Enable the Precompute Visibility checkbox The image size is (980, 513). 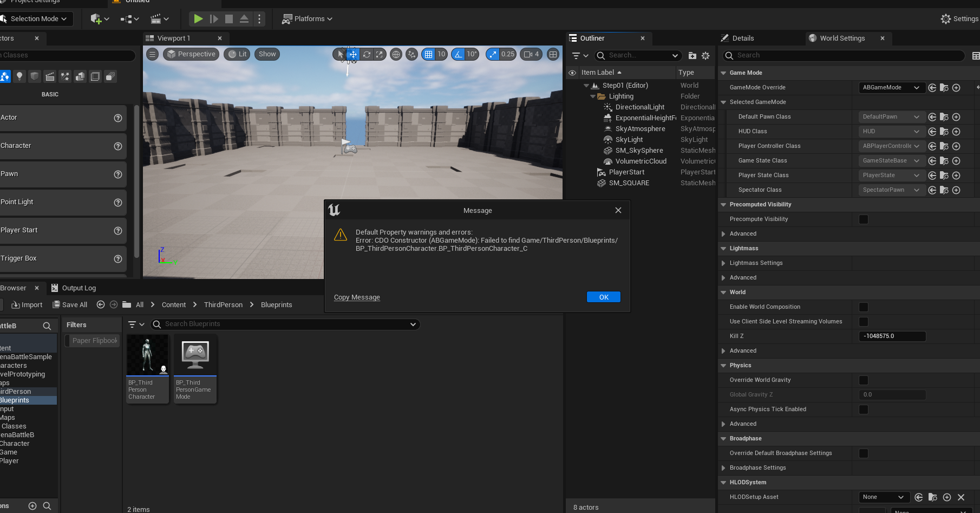[x=864, y=219]
